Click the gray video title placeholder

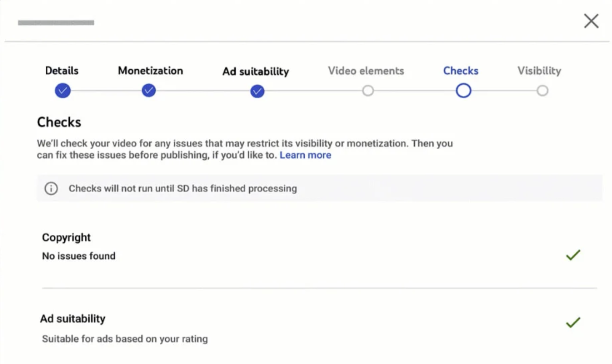coord(56,23)
